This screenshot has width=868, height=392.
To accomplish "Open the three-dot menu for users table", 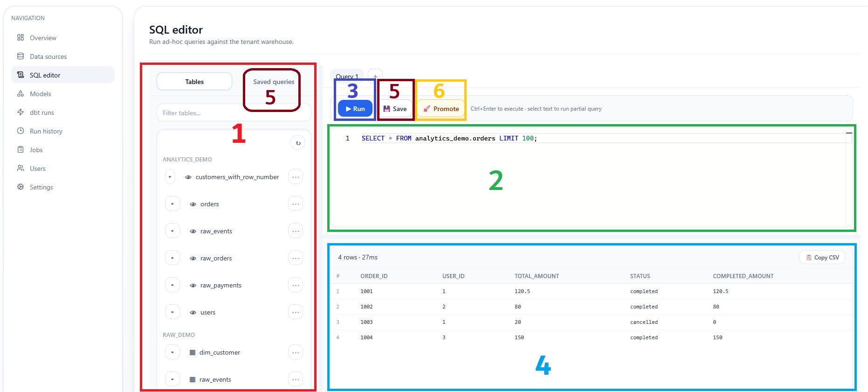I will 296,312.
